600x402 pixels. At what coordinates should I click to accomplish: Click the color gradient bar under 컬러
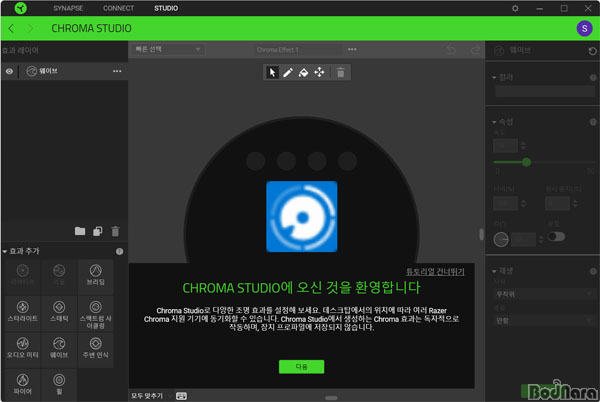(x=545, y=91)
